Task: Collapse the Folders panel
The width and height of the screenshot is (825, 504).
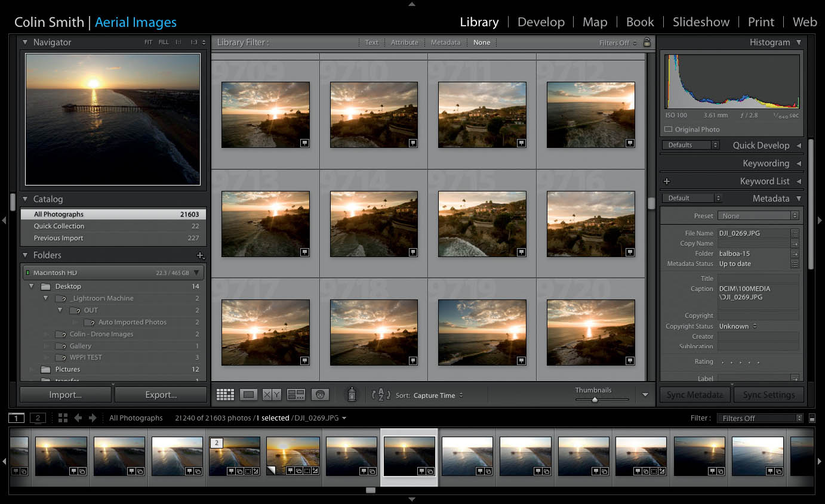Action: point(25,255)
